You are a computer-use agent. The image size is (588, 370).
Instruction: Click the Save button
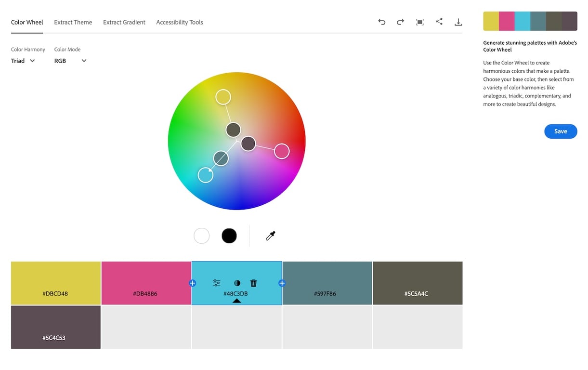560,131
